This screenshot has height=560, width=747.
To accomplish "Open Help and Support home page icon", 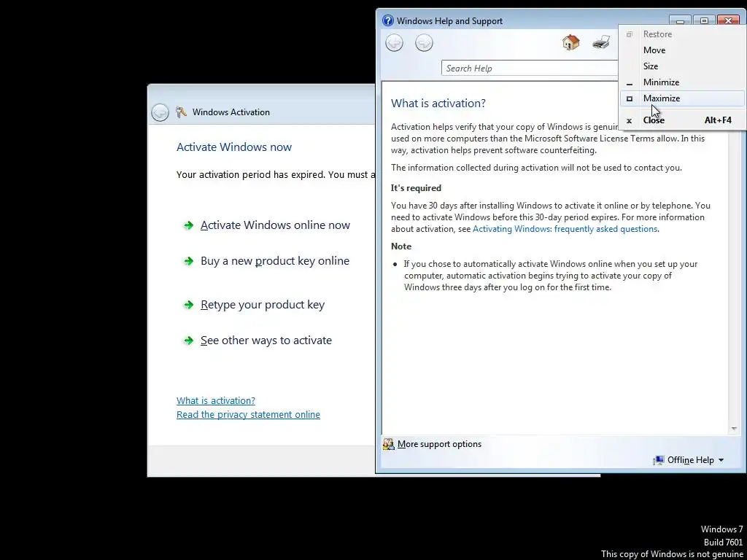I will coord(570,43).
